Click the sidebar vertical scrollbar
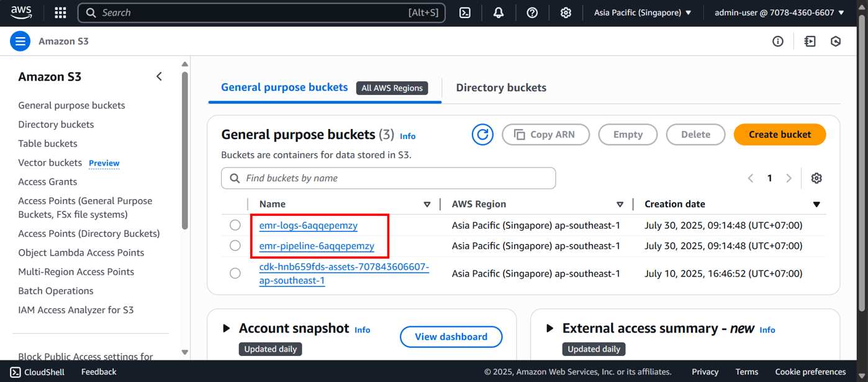 point(184,149)
